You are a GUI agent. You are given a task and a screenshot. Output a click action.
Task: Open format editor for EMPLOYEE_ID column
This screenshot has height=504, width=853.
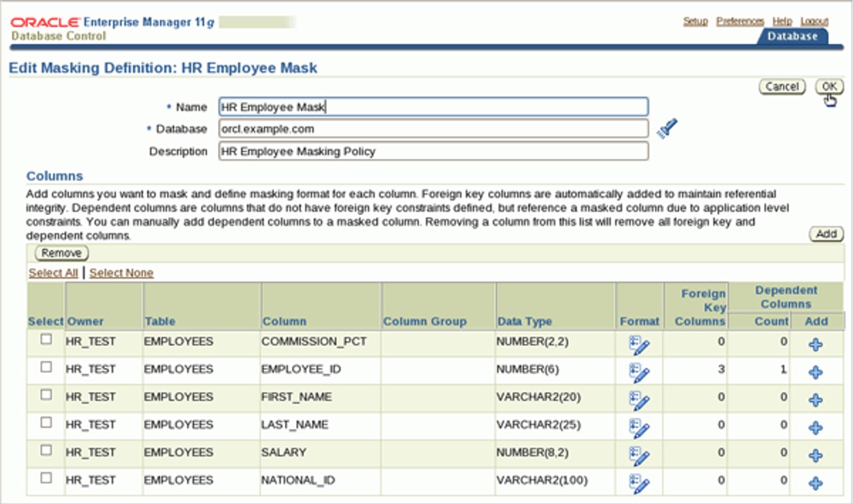[x=639, y=373]
